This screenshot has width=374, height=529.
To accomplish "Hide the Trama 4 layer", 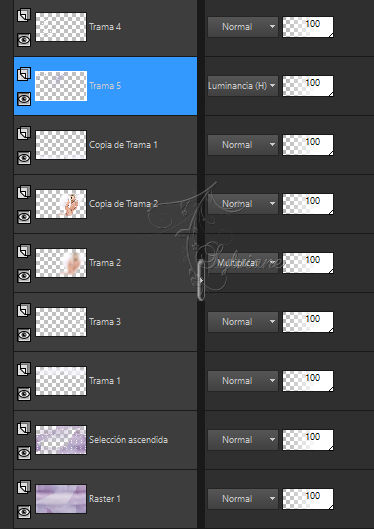I will point(24,40).
